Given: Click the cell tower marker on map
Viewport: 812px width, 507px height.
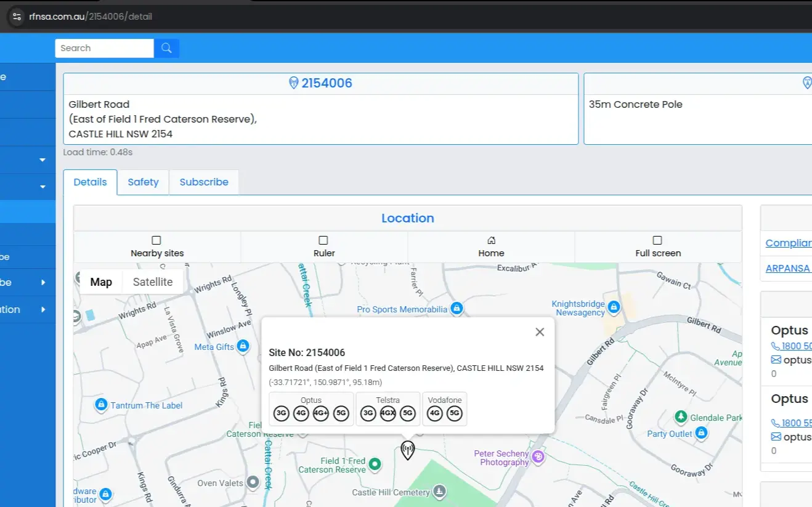Looking at the screenshot, I should (x=407, y=450).
